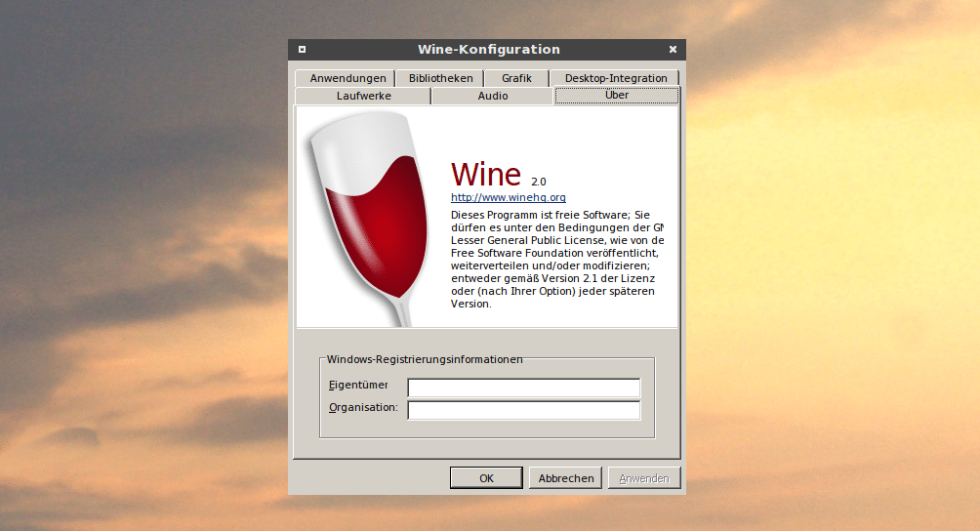Click the "Eigentümer" label

pos(358,385)
